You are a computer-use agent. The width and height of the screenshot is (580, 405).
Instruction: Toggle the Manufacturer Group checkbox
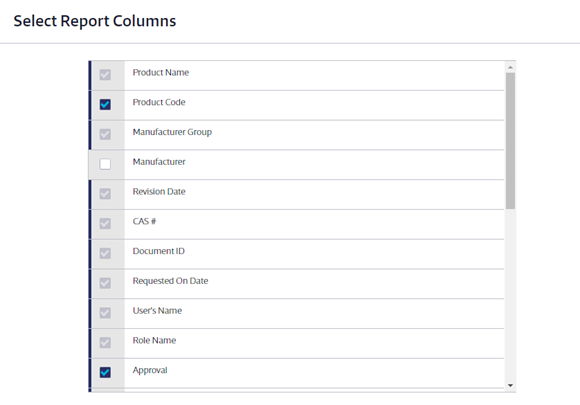[x=105, y=134]
